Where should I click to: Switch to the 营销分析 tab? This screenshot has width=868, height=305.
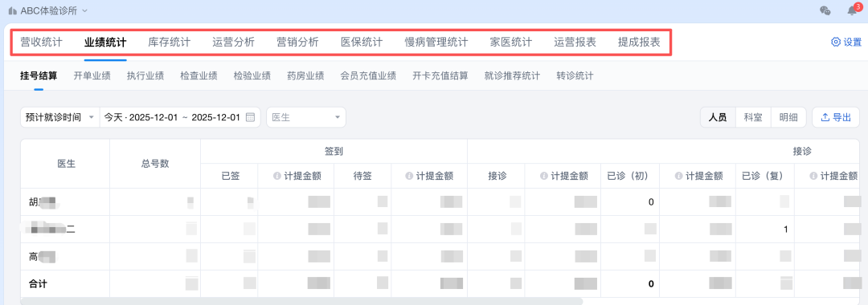click(298, 43)
